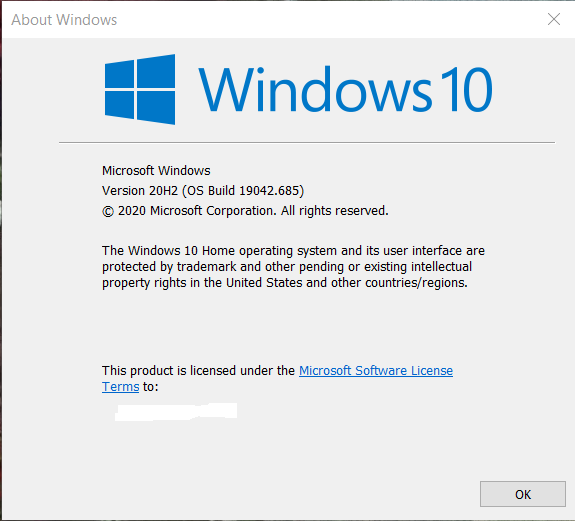Open the Microsoft Software License link
The height and width of the screenshot is (521, 575).
[x=376, y=370]
